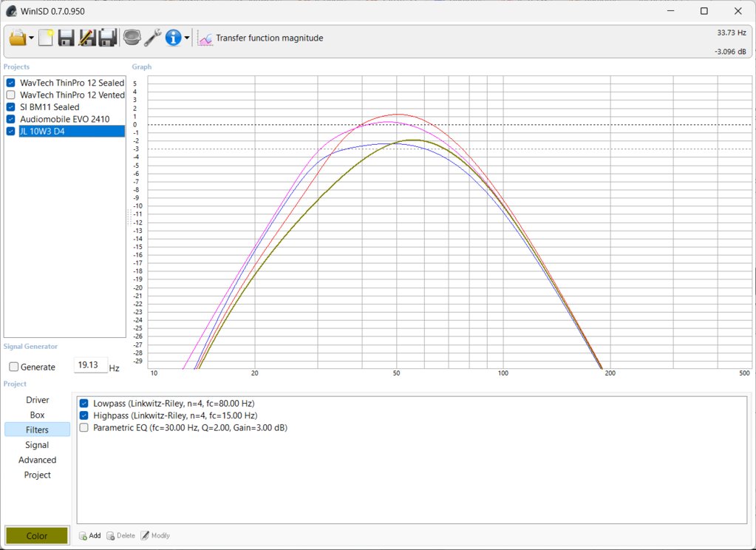
Task: Switch to the Box tab
Action: click(x=37, y=415)
